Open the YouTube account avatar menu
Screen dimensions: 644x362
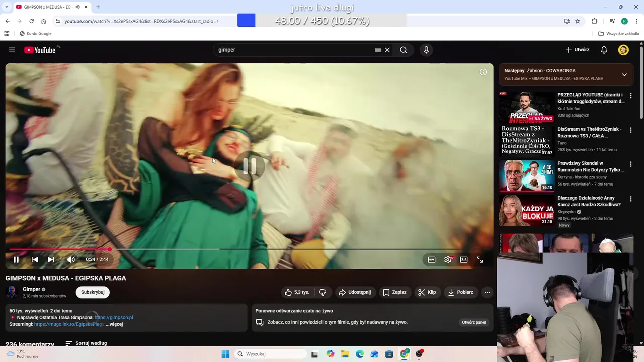coord(623,50)
